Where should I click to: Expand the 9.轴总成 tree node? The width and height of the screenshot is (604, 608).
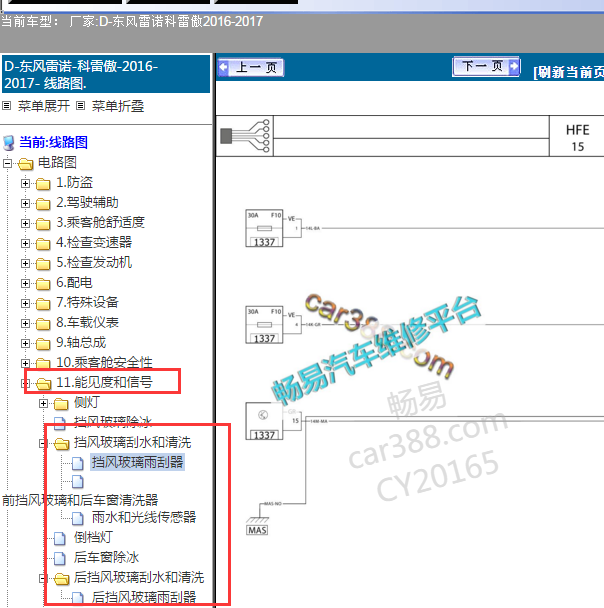click(25, 343)
